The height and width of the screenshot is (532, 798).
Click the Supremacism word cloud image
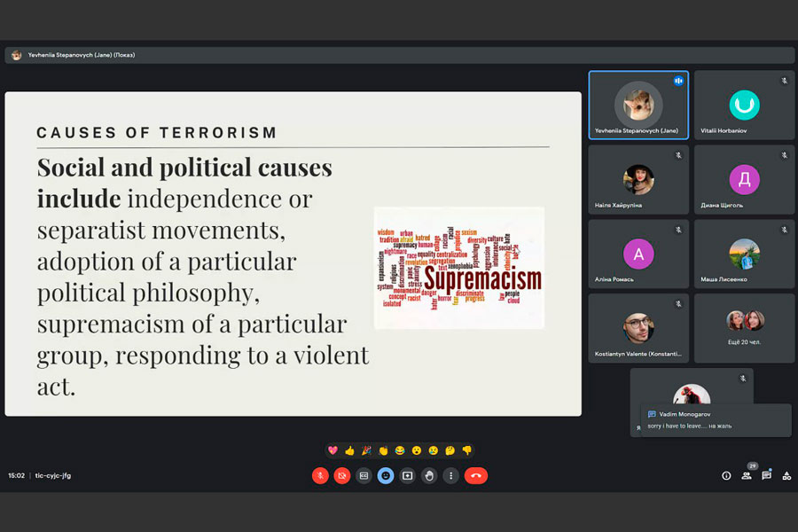click(x=459, y=268)
